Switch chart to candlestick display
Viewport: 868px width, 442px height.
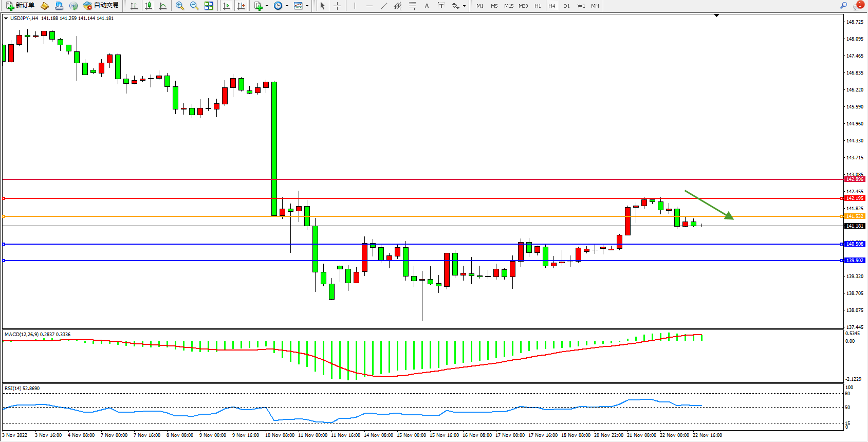click(x=149, y=6)
